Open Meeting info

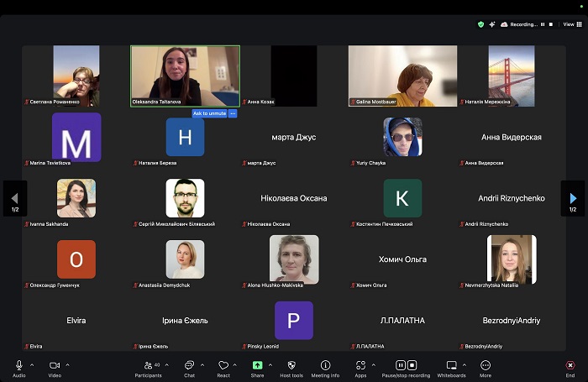tap(325, 366)
